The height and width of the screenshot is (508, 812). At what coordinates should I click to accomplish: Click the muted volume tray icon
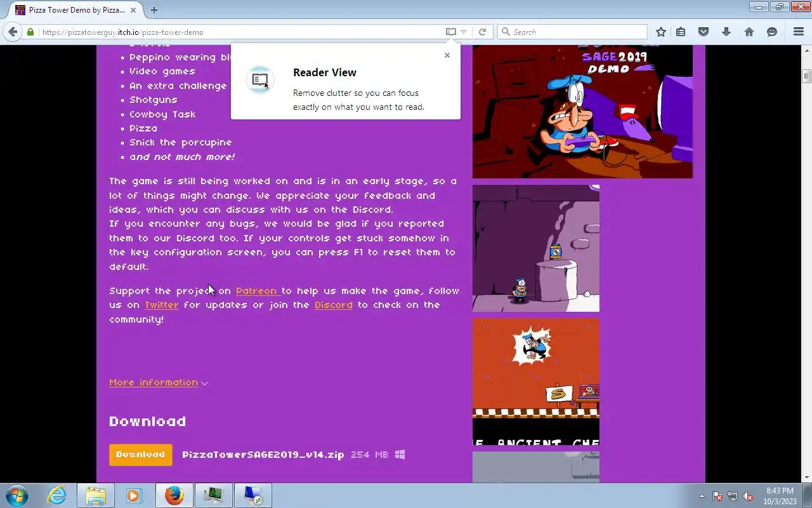(x=749, y=496)
